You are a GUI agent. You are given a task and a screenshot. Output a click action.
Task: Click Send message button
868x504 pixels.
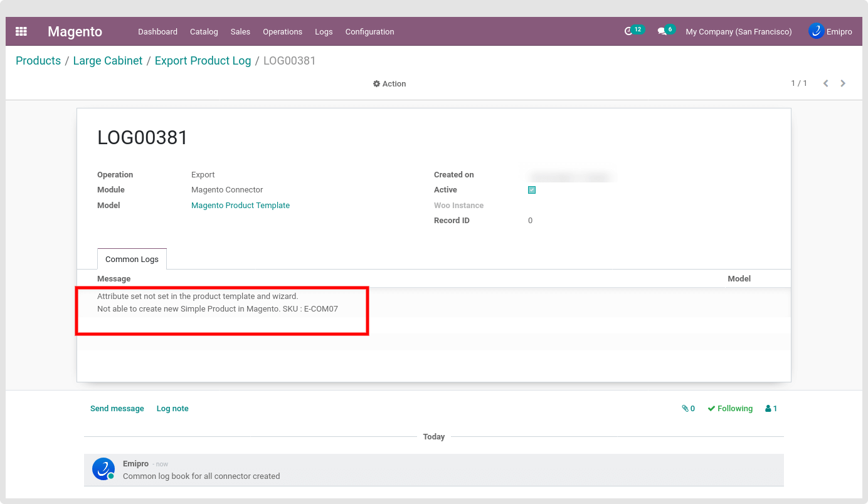pyautogui.click(x=117, y=409)
